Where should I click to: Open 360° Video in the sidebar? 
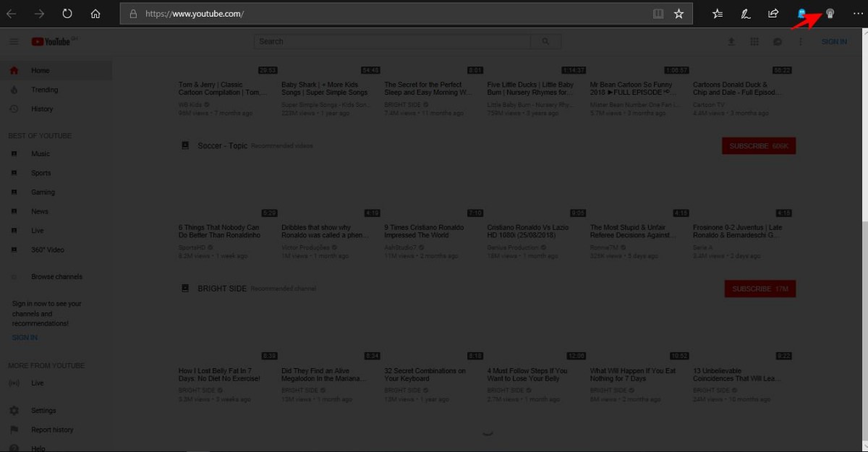[x=56, y=250]
